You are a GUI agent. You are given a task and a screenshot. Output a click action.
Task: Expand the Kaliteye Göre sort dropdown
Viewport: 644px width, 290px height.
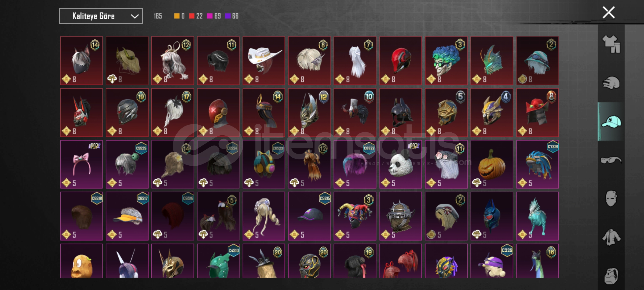pos(101,16)
